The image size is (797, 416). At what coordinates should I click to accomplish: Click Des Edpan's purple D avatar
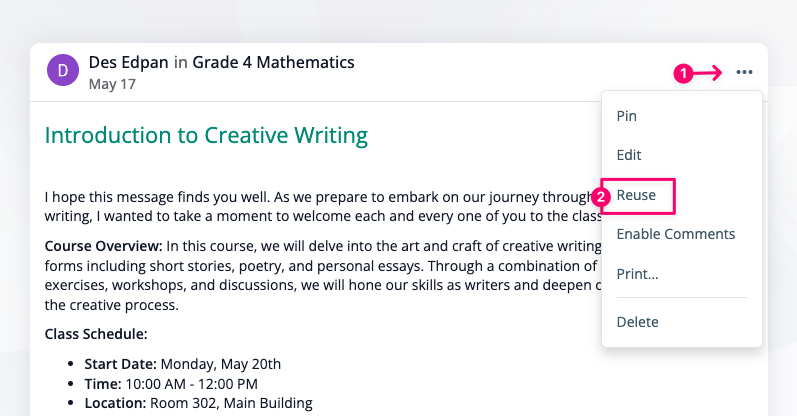point(63,70)
